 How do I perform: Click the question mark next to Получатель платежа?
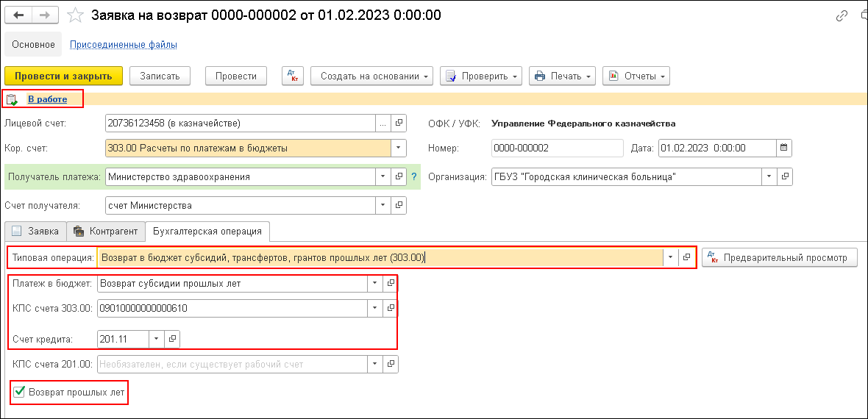point(413,177)
